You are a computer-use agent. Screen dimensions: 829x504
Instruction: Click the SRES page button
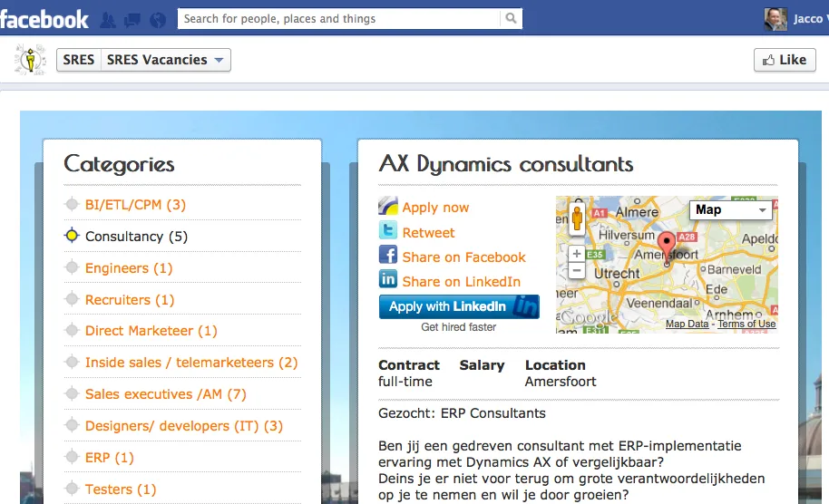pyautogui.click(x=79, y=60)
